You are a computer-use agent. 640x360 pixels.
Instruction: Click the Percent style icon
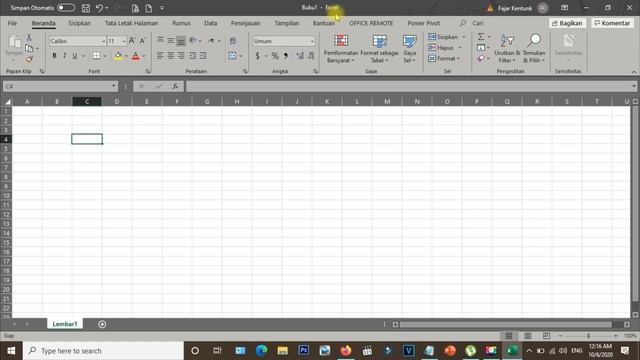coord(275,56)
